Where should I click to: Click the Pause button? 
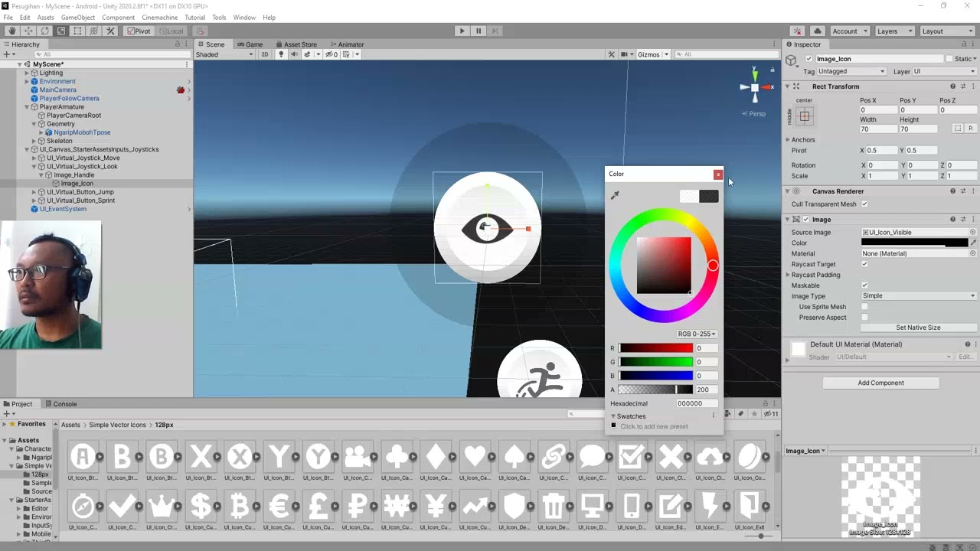(479, 31)
